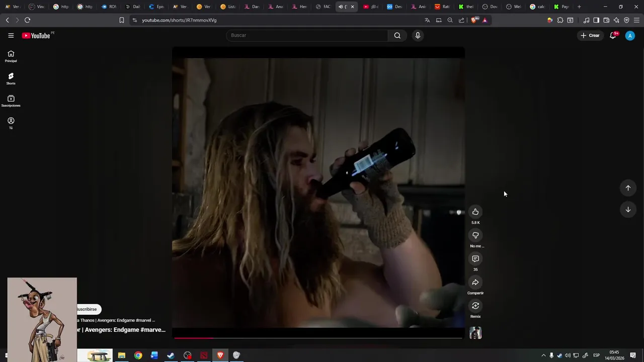Open the Avengers: Endgame #marvel title link
This screenshot has height=362, width=644.
121,330
